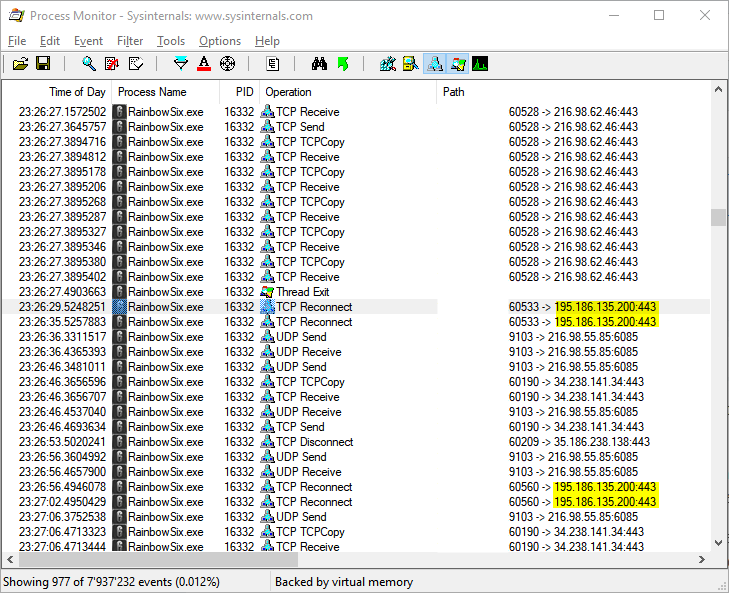Open the Filter menu
This screenshot has height=593, width=729.
[130, 41]
